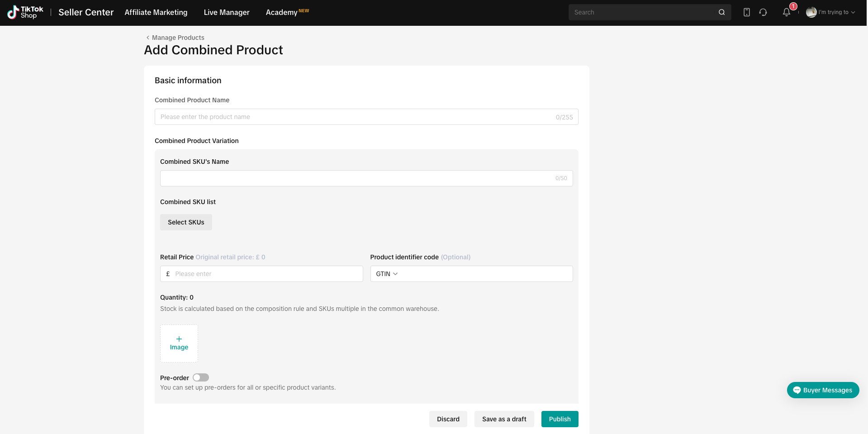Expand the GTIN identifier type dropdown
The height and width of the screenshot is (434, 868).
387,274
